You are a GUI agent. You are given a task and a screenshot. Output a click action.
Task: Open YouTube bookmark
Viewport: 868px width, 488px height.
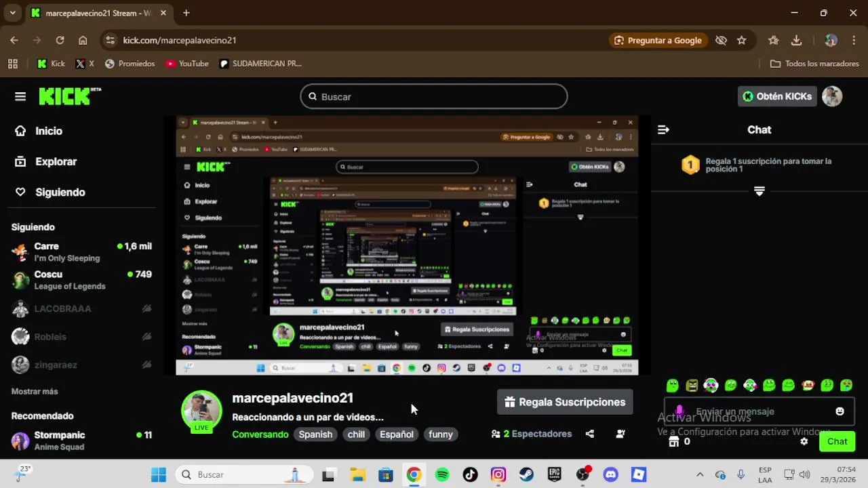[x=187, y=64]
